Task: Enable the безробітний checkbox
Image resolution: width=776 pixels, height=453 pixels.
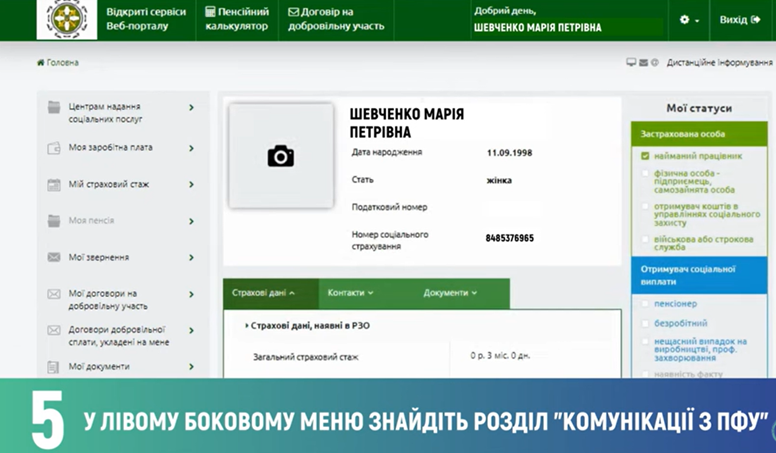Action: point(646,323)
